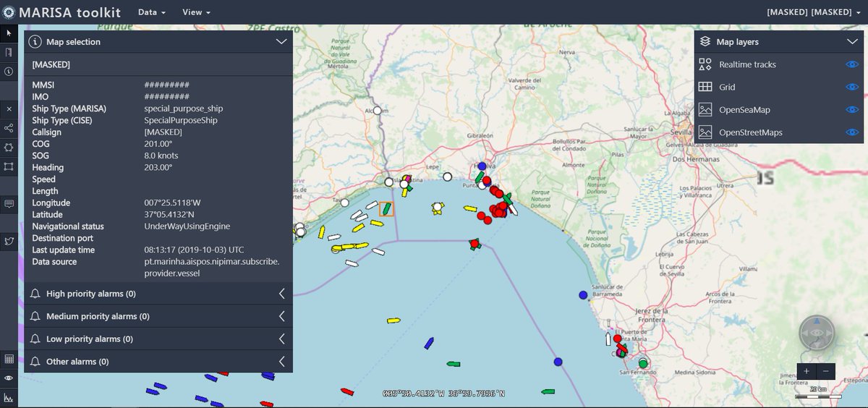Select the rectangle selection tool in sidebar

(9, 166)
